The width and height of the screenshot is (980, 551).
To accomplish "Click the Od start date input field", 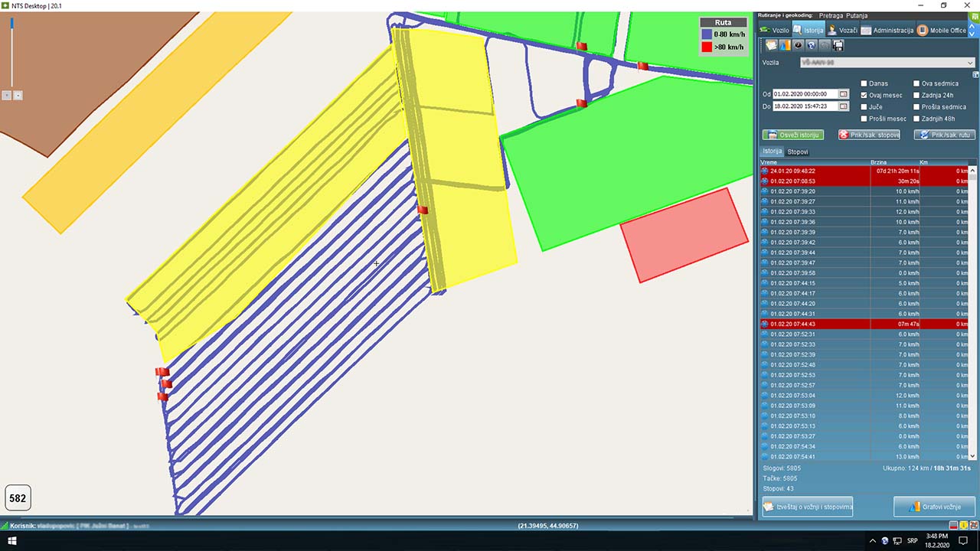I will [804, 94].
